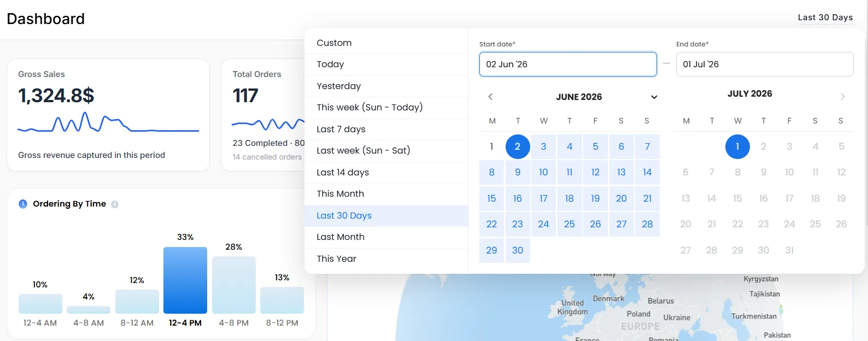Pick the Last 14 days preset
This screenshot has height=341, width=868.
click(x=386, y=172)
